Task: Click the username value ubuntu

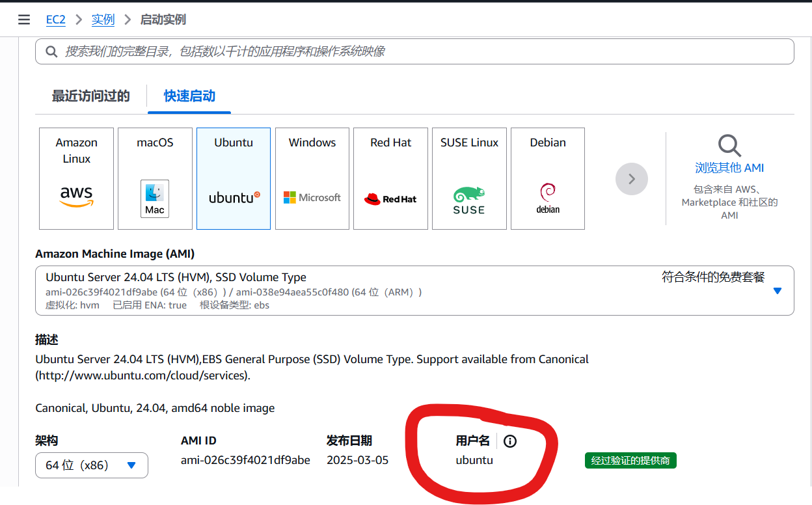Action: pyautogui.click(x=474, y=460)
